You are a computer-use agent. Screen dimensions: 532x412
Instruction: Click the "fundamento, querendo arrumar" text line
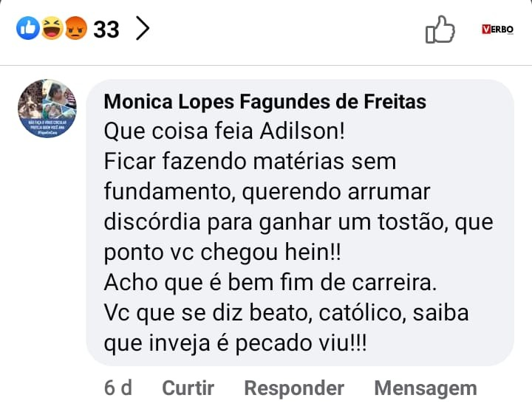tap(266, 190)
